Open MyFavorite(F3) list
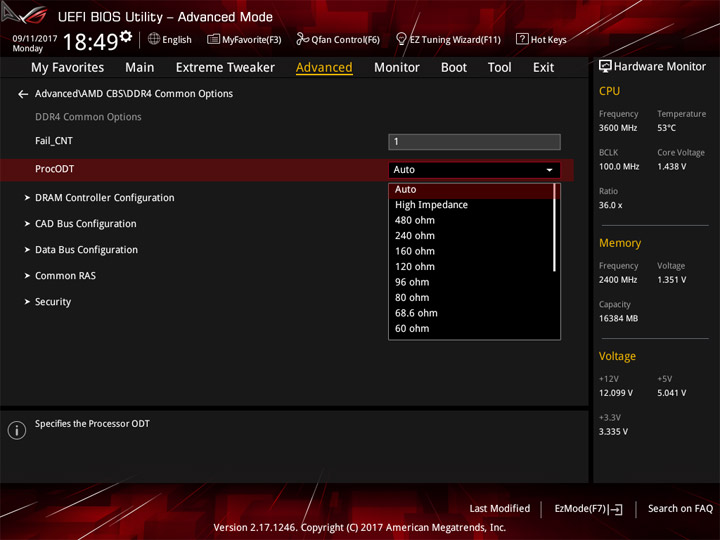 click(244, 39)
